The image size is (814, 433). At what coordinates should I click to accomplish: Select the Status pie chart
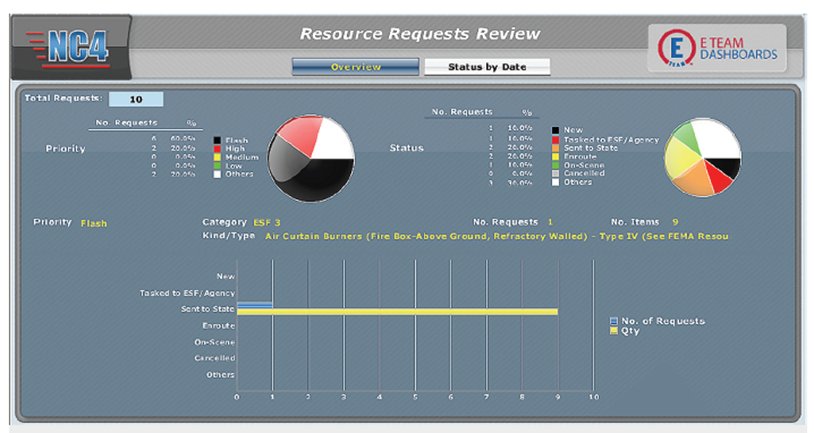pyautogui.click(x=703, y=158)
